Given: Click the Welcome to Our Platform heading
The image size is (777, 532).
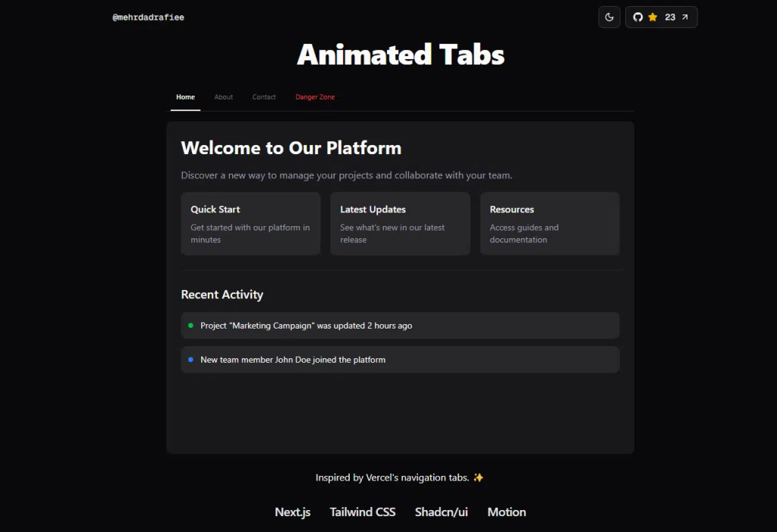Looking at the screenshot, I should coord(291,148).
